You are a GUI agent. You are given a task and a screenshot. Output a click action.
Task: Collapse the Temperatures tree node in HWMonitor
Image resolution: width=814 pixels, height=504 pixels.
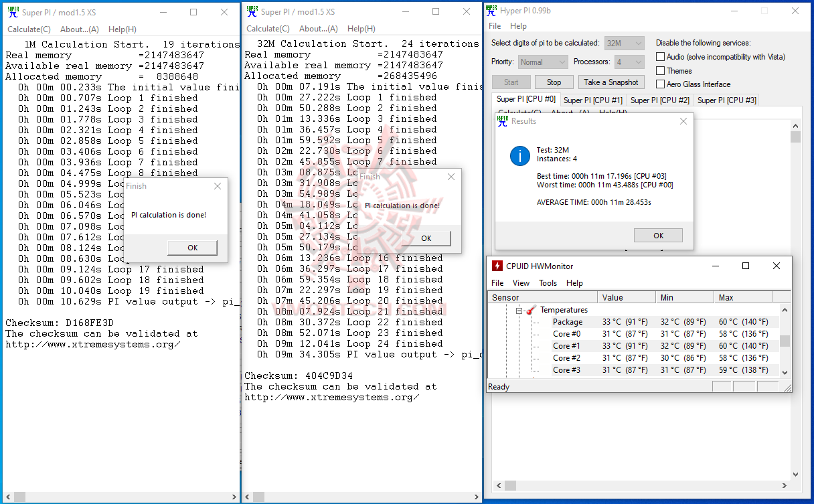[519, 311]
